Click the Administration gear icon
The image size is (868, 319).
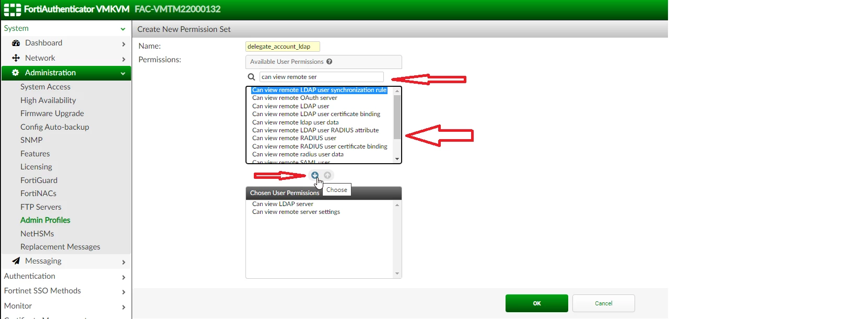click(x=16, y=73)
